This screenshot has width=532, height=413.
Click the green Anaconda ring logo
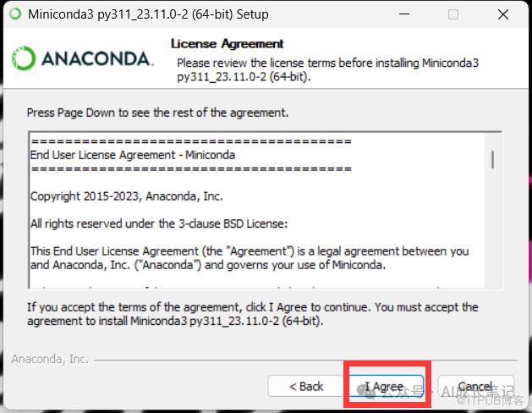(x=24, y=58)
